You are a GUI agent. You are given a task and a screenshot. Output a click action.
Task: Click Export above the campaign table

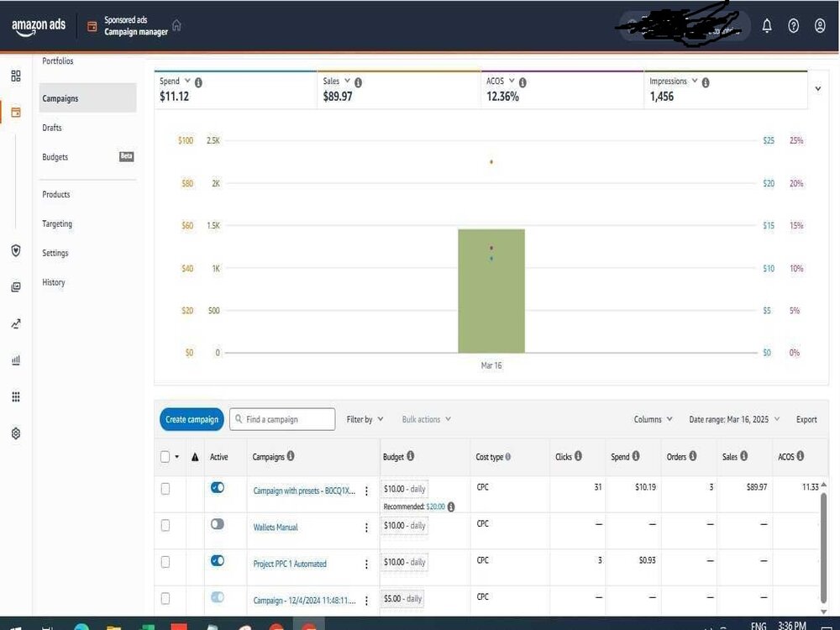806,419
